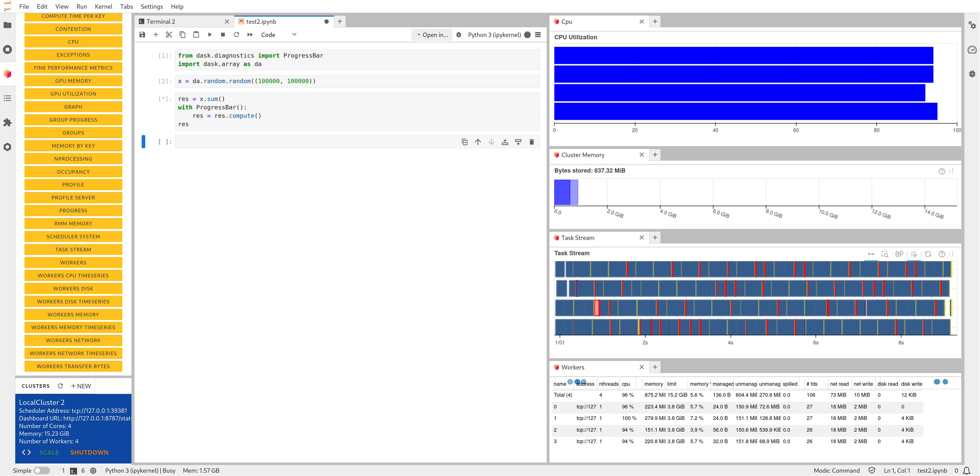Open kernel usage gauge sidebar icon
This screenshot has width=980, height=476.
click(x=972, y=49)
